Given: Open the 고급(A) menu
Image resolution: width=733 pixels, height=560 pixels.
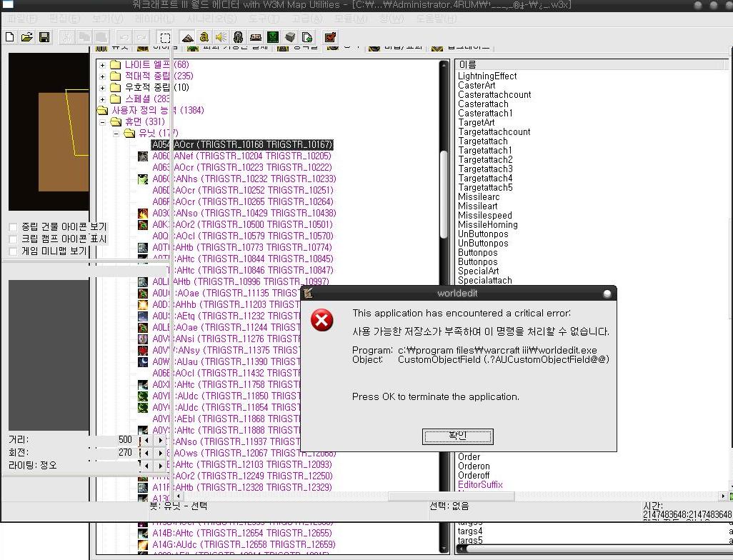Looking at the screenshot, I should coord(307,19).
